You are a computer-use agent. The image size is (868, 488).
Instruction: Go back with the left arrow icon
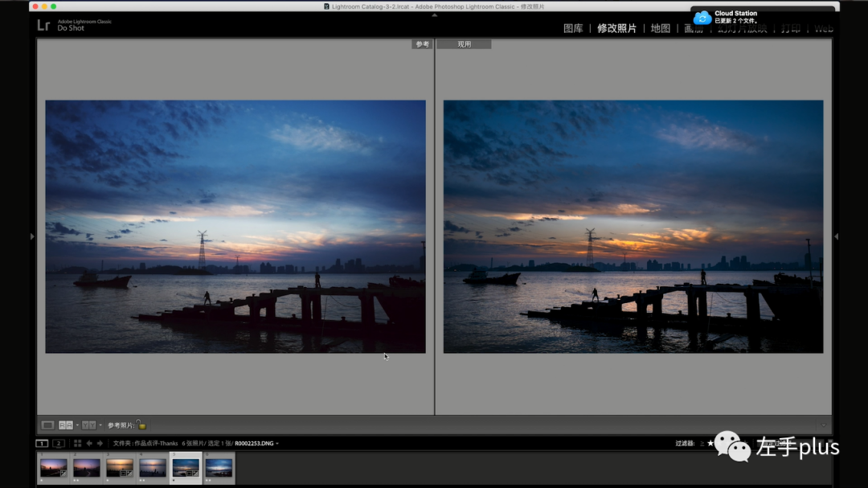[x=89, y=443]
